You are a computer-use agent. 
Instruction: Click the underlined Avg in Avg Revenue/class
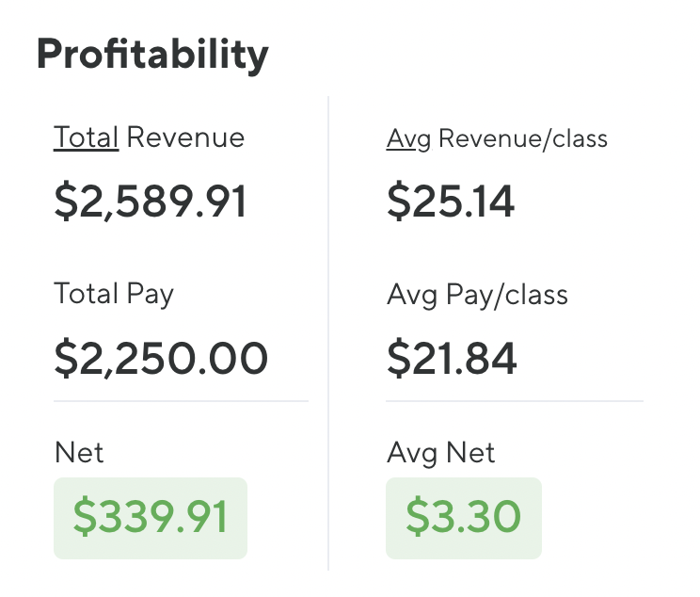(x=407, y=139)
